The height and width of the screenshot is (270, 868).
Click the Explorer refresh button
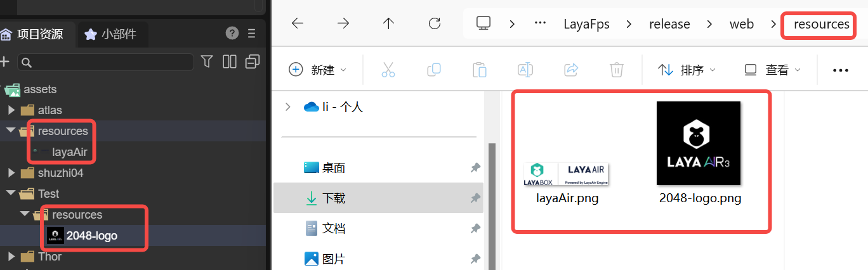coord(435,24)
